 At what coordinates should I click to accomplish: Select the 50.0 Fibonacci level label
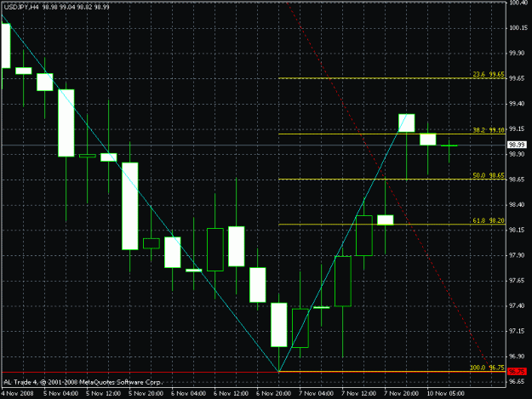click(489, 175)
